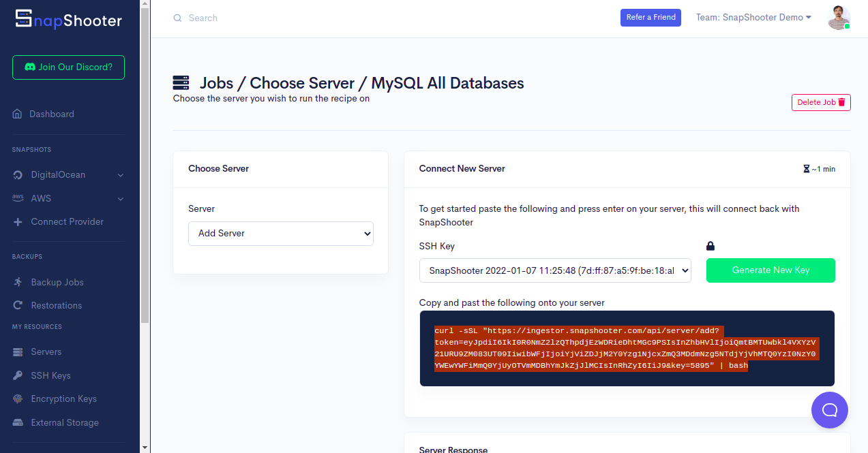Click the trash icon in Delete Job
This screenshot has width=868, height=453.
pos(842,102)
